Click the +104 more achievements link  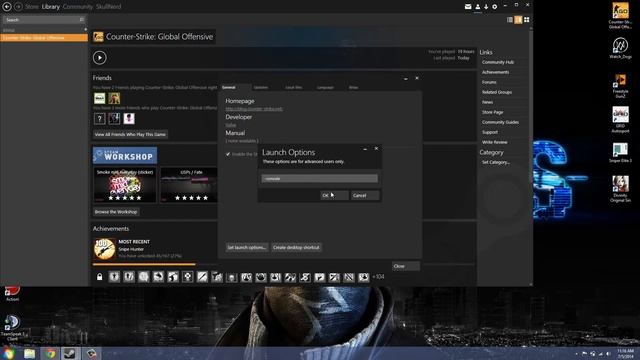click(x=378, y=277)
